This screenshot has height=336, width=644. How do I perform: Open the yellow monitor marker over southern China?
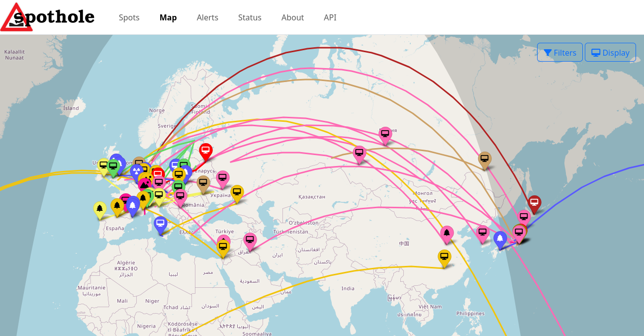click(x=444, y=256)
